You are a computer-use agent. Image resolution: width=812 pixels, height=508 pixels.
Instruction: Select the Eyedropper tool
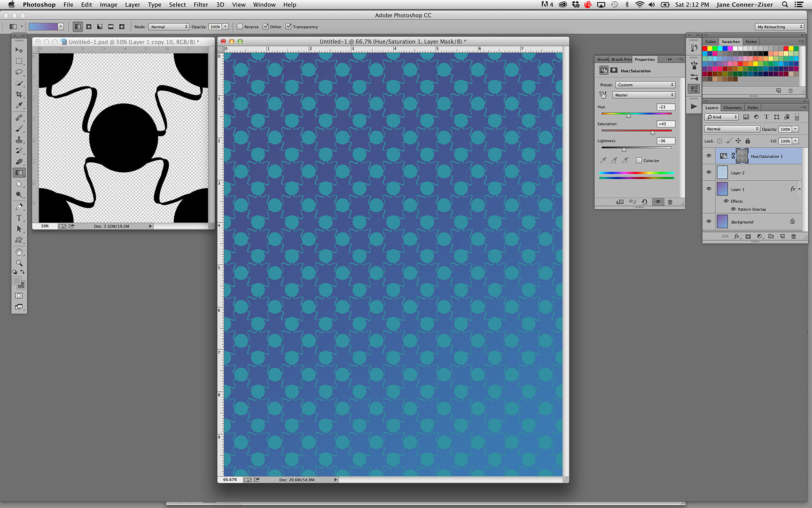click(19, 106)
